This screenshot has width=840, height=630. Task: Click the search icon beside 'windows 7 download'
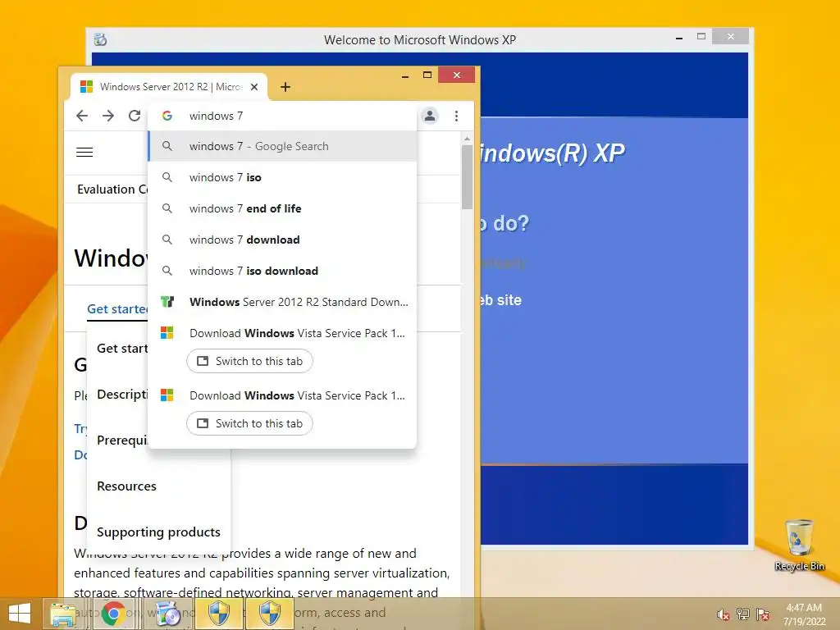pyautogui.click(x=167, y=240)
